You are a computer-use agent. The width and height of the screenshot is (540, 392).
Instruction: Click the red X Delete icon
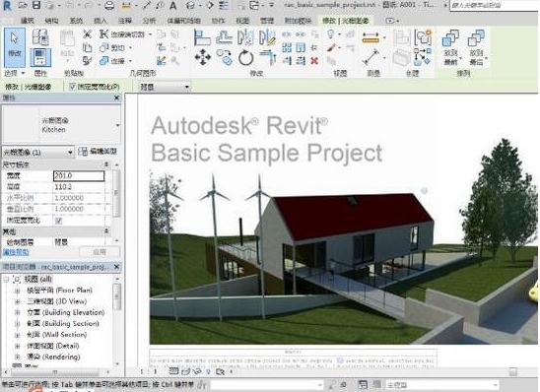point(314,61)
